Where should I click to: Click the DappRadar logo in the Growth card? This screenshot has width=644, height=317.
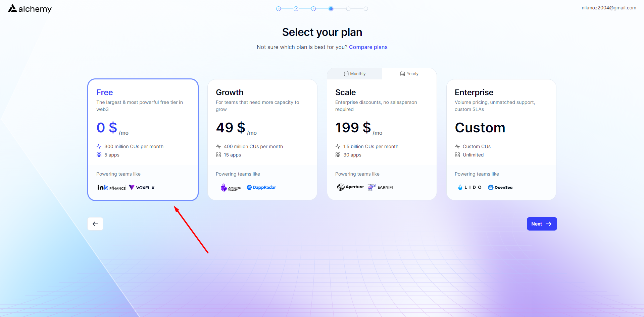261,187
